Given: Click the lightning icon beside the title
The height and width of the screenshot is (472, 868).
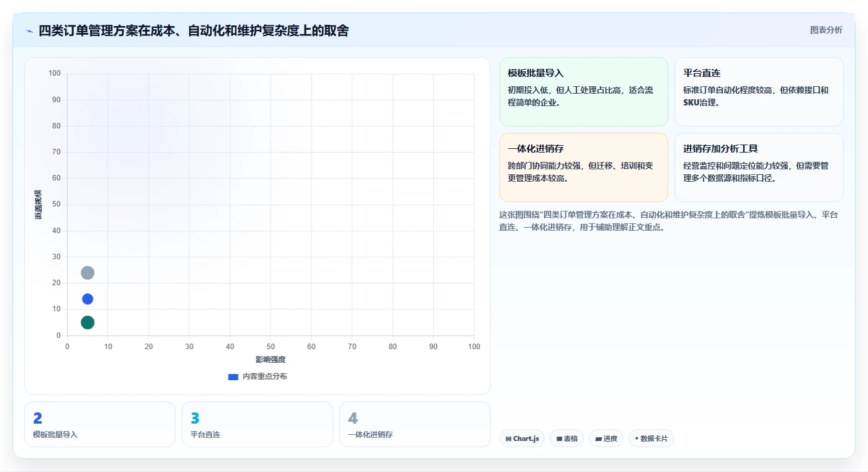Looking at the screenshot, I should coord(29,31).
